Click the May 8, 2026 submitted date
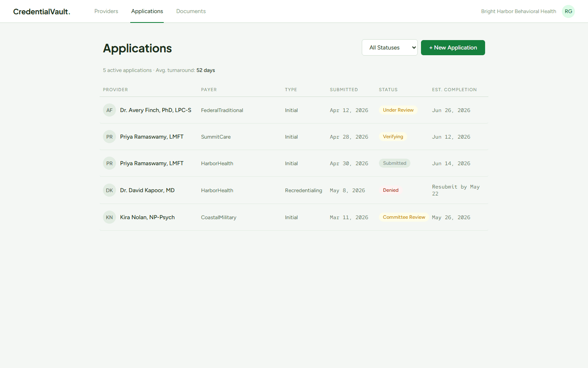 pos(347,191)
